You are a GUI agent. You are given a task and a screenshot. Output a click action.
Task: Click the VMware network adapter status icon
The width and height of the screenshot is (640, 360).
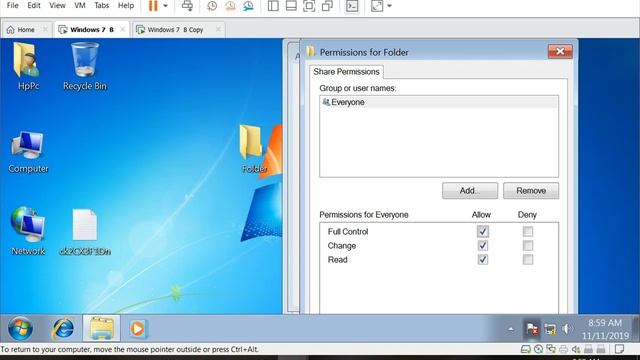click(551, 349)
